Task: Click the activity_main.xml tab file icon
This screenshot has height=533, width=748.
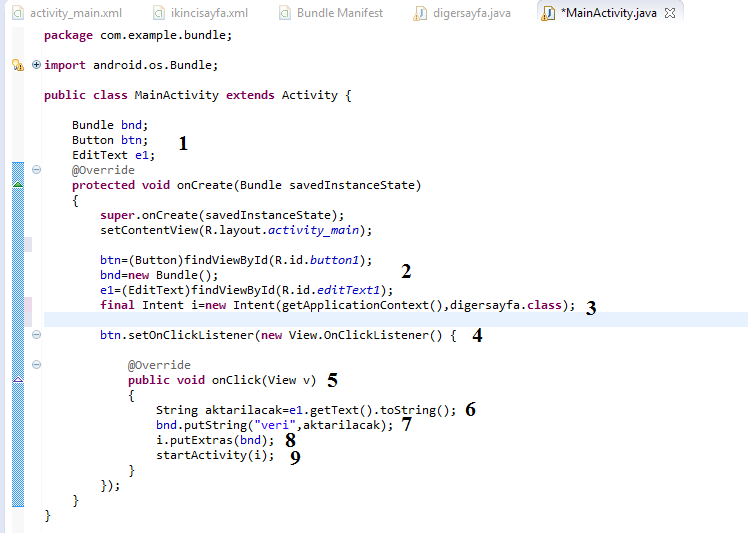Action: coord(17,13)
